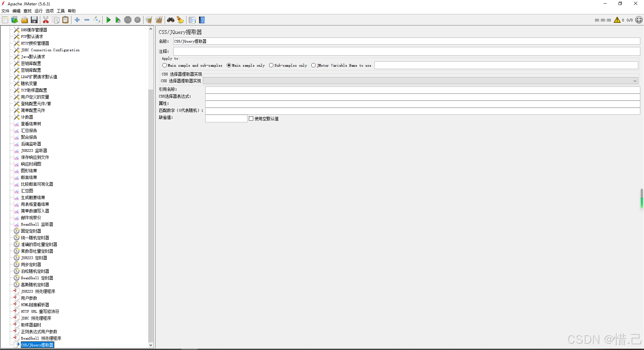Tick the 使用空默认值 checkbox

tap(251, 119)
